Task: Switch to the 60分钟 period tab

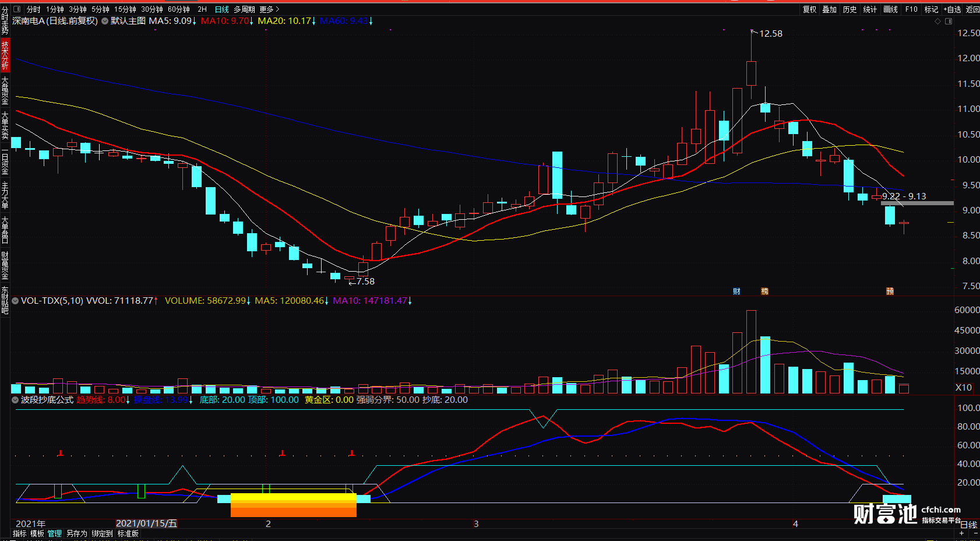Action: [x=179, y=9]
